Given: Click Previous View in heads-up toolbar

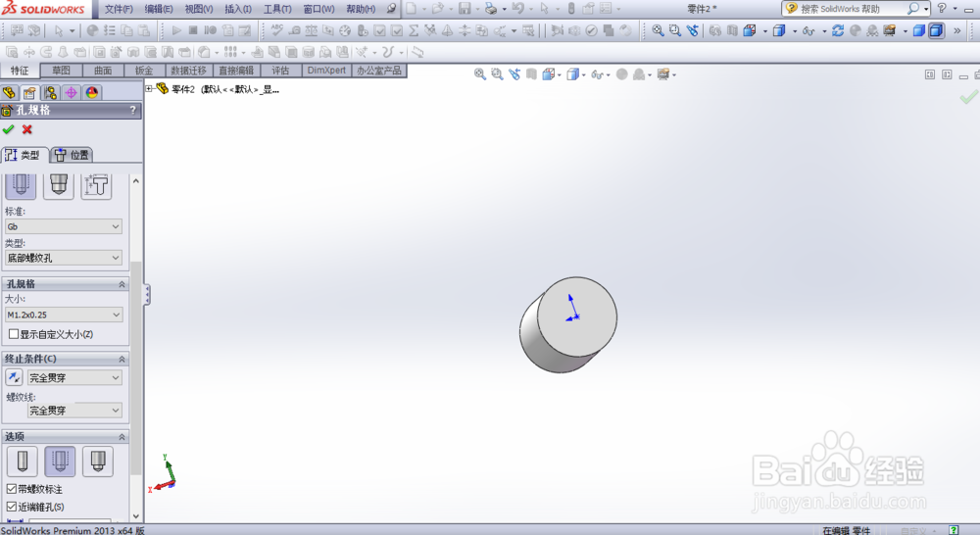Looking at the screenshot, I should click(x=514, y=74).
